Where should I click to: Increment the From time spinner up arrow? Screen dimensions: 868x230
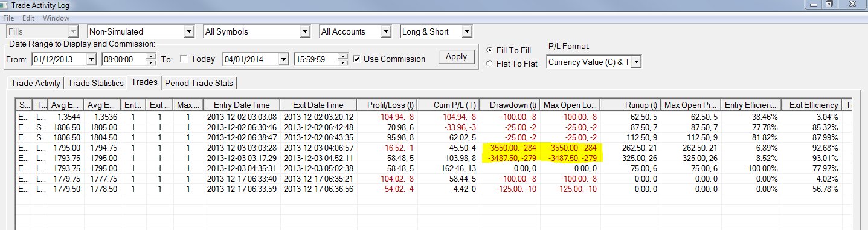(x=151, y=56)
